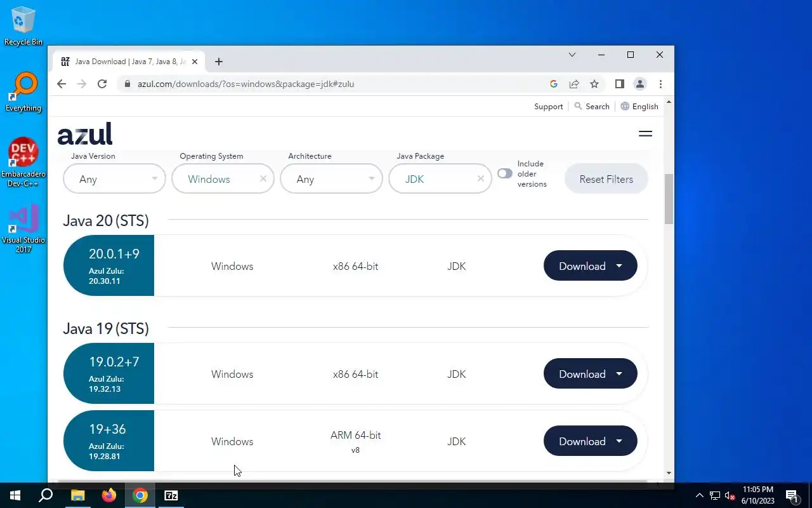Reload the Azul downloads page

coord(101,84)
